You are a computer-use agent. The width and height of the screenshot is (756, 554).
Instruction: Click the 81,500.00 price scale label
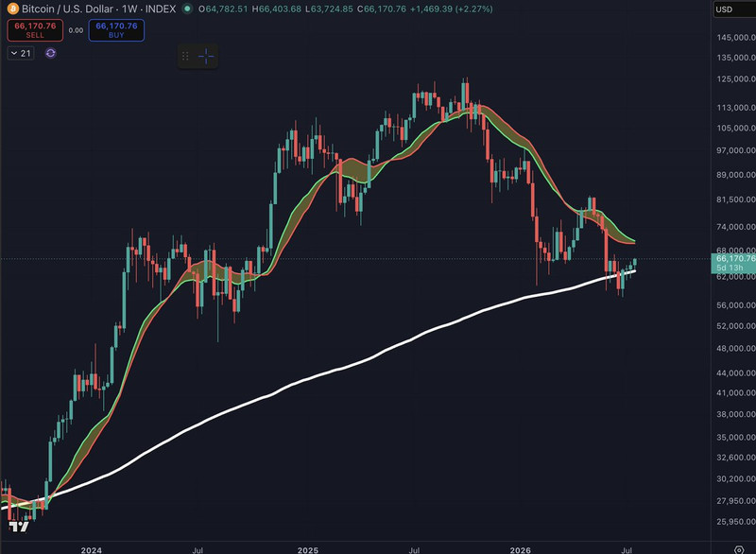point(736,199)
